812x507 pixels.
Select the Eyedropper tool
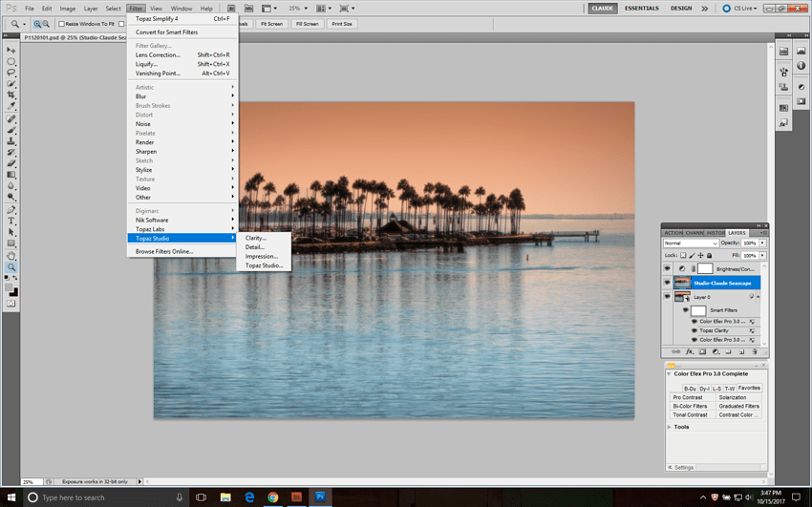click(11, 107)
